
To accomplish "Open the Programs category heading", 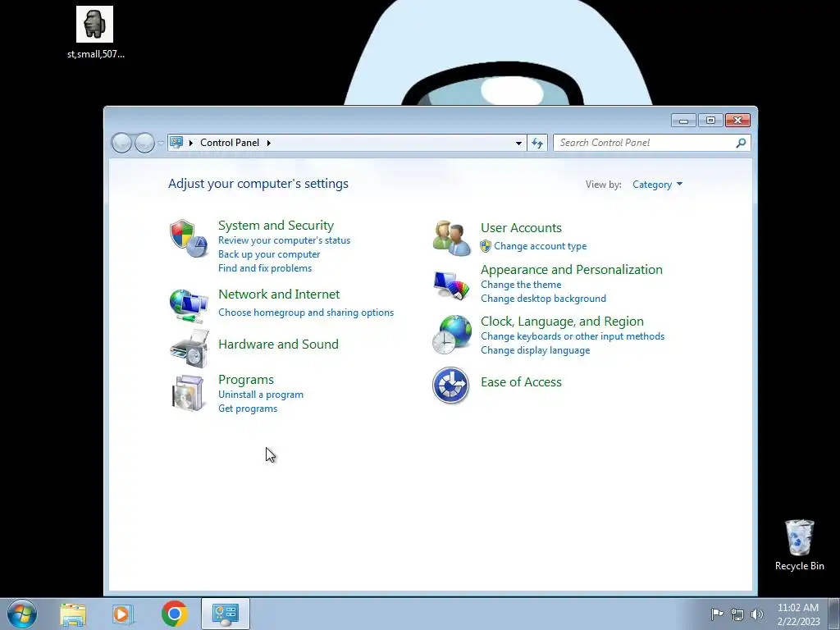I will pyautogui.click(x=246, y=379).
